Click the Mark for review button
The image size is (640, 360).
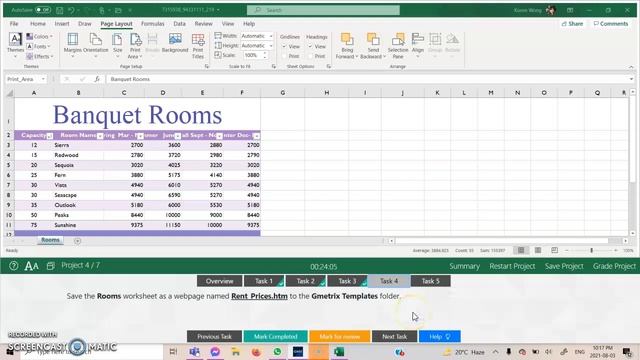340,336
